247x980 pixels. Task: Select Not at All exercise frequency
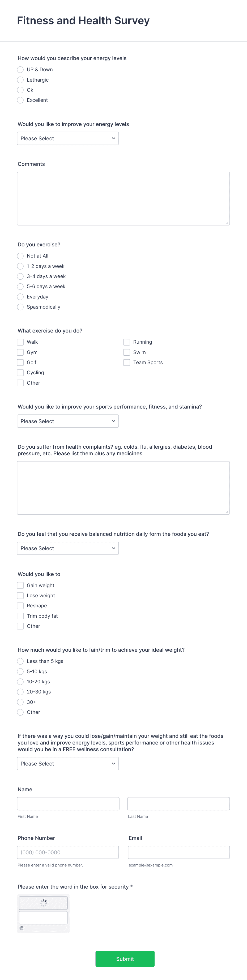[20, 256]
